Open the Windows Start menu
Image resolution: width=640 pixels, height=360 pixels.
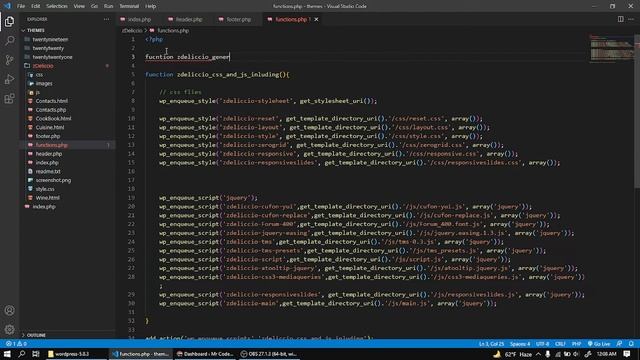coord(7,354)
